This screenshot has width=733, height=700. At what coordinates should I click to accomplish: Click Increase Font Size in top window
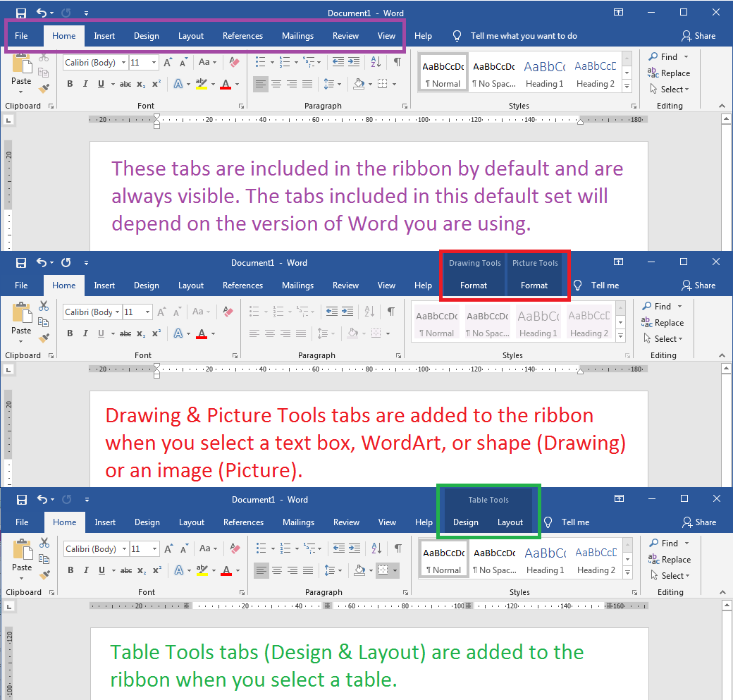[x=168, y=62]
